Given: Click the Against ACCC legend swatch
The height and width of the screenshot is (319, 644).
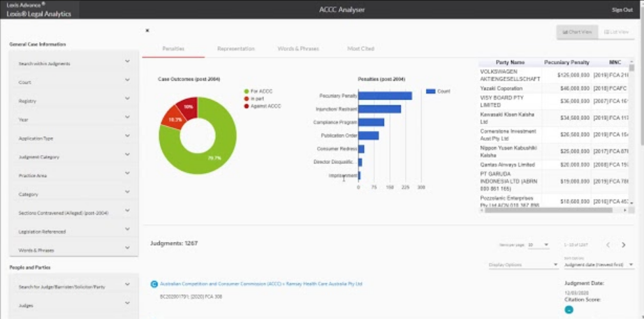Looking at the screenshot, I should coord(247,106).
